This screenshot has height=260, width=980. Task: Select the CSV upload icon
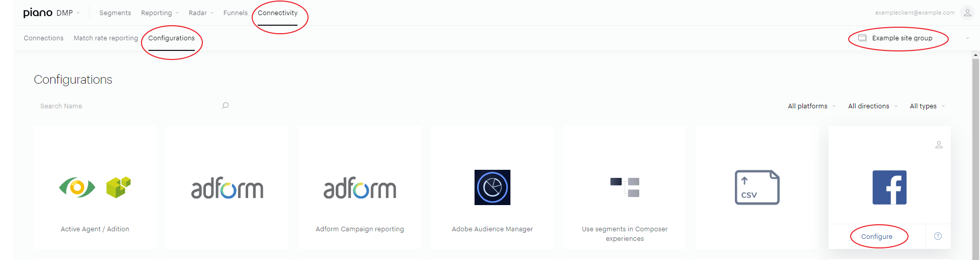tap(757, 187)
